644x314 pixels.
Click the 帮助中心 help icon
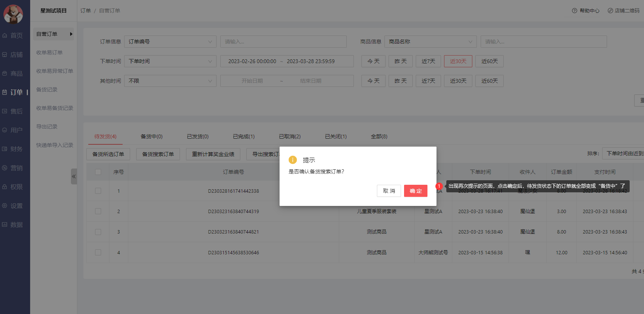click(x=574, y=11)
